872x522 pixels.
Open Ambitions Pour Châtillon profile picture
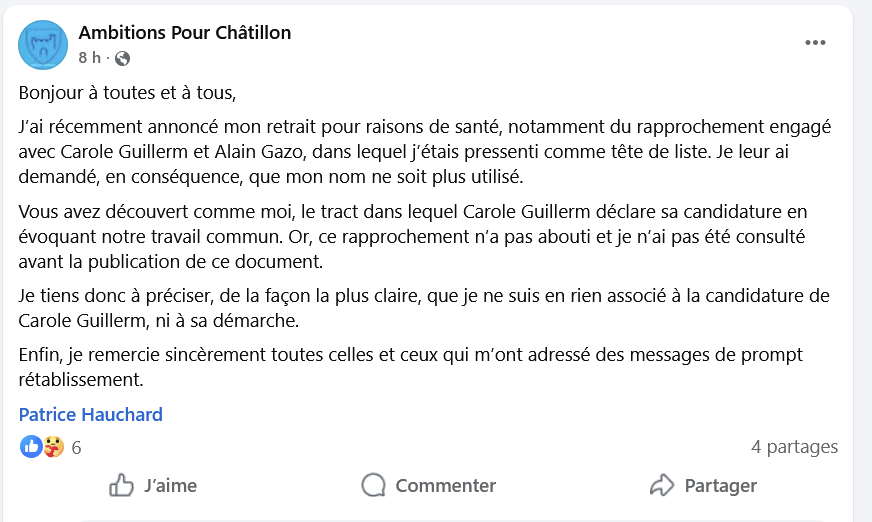[x=43, y=45]
